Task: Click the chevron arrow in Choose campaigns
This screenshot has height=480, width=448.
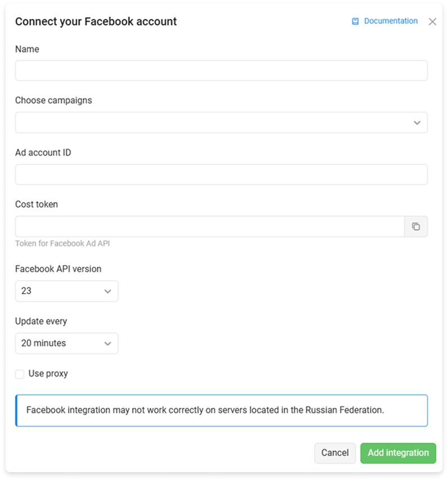Action: [417, 123]
